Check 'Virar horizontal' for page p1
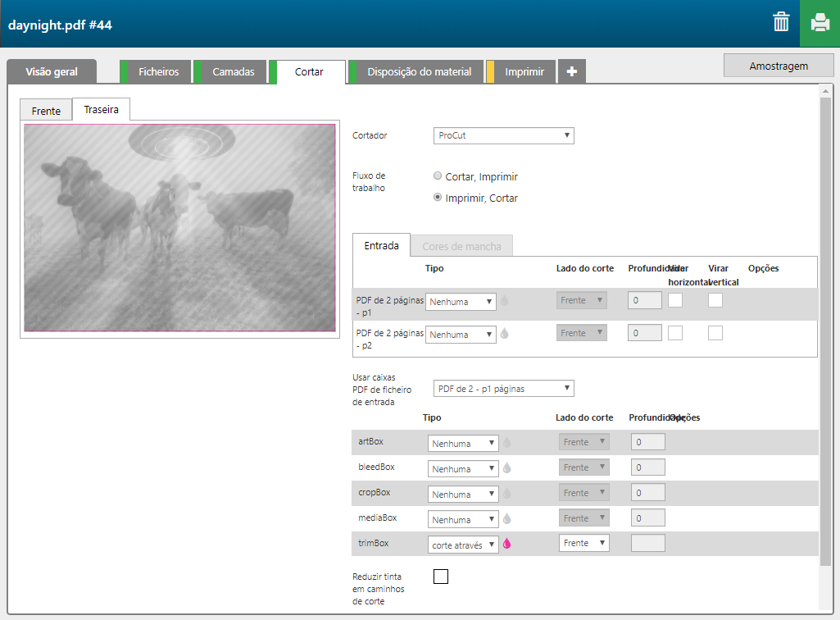This screenshot has width=840, height=620. coord(675,300)
